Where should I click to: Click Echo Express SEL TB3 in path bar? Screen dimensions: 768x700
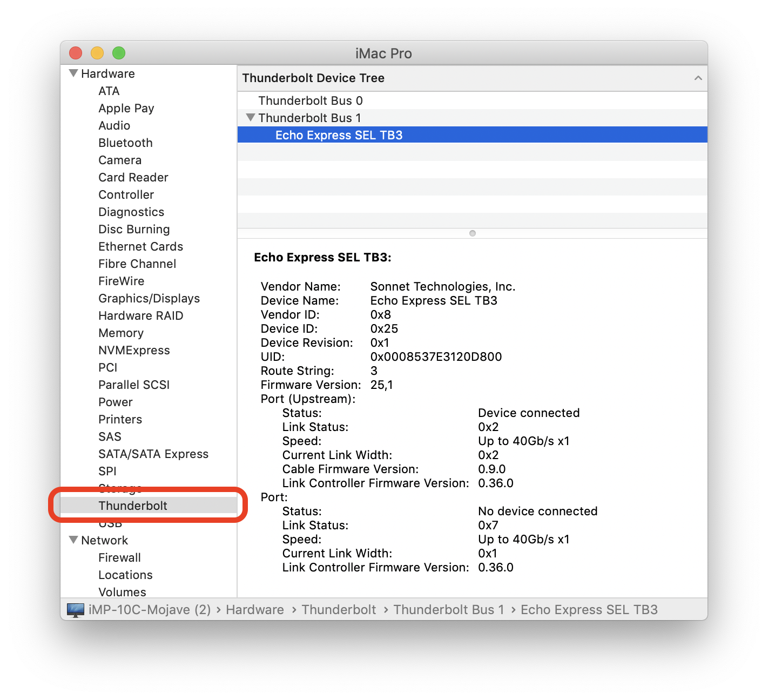(x=589, y=610)
